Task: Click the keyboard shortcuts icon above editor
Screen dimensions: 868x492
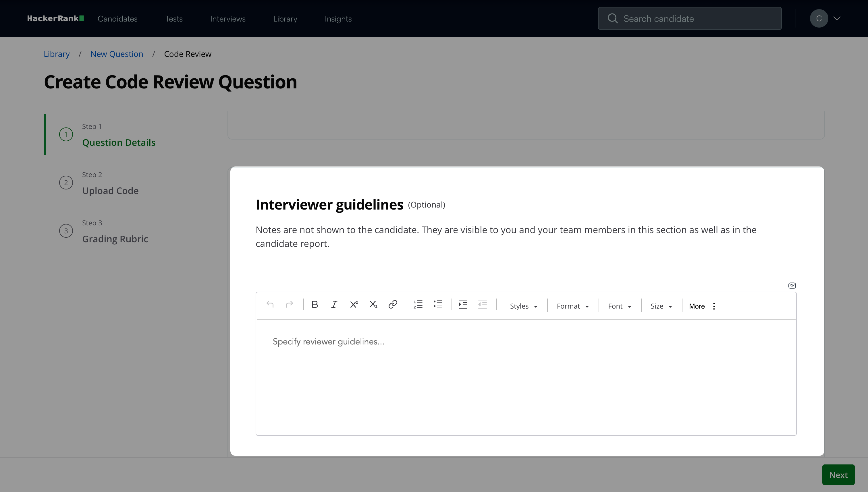Action: pyautogui.click(x=792, y=286)
